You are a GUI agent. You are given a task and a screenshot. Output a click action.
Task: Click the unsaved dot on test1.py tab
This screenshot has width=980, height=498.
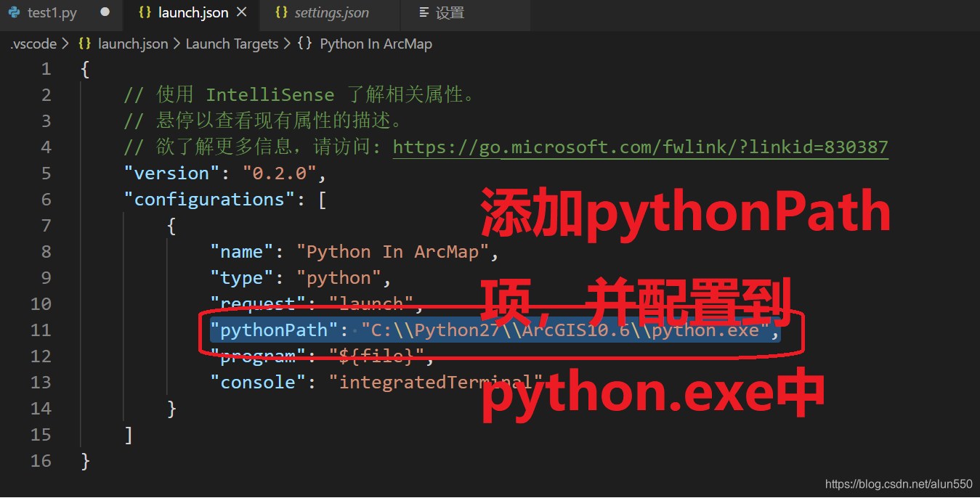[x=105, y=12]
